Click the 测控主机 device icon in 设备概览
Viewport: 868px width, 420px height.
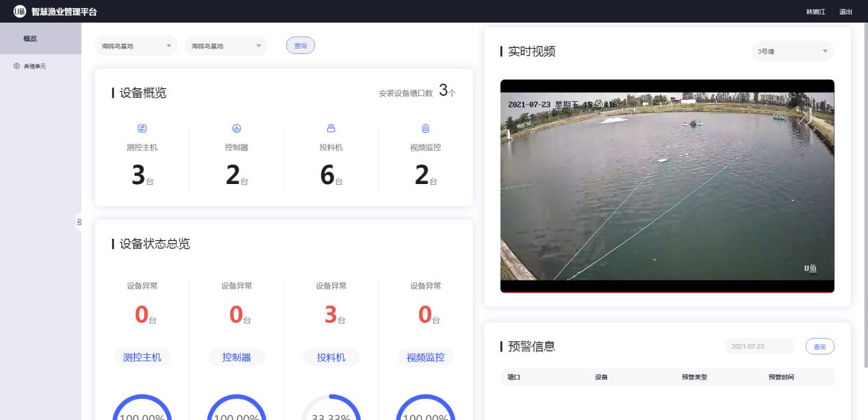[x=142, y=128]
